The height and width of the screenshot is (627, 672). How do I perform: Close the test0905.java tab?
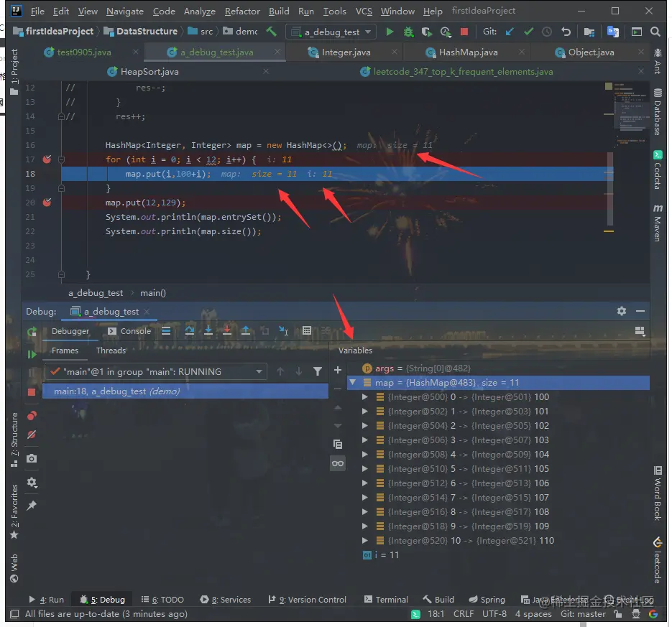[136, 52]
